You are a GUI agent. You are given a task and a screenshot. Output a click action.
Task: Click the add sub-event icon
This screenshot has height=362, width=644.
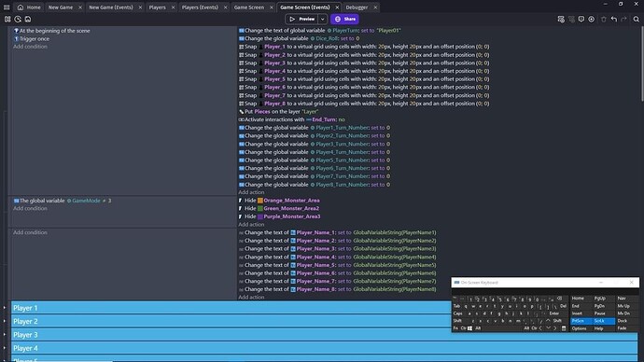tap(571, 19)
